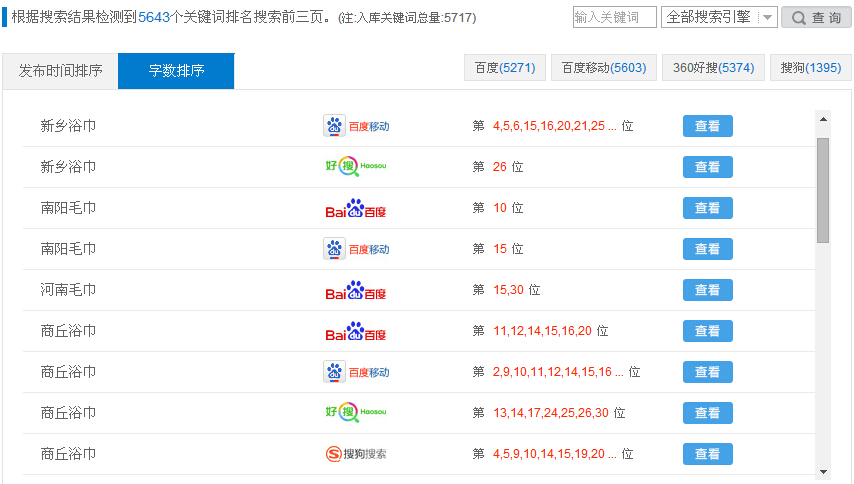Screen dimensions: 854x484
Task: Filter by 百度移动(5603)
Action: point(604,68)
